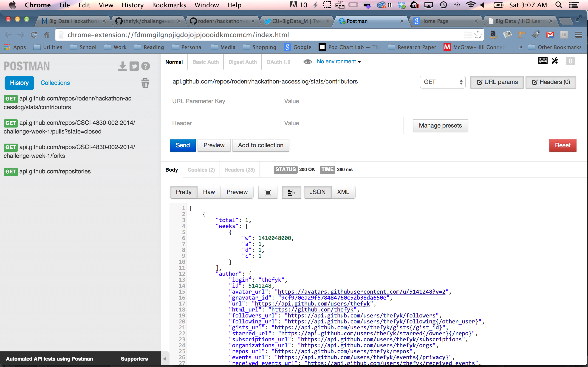Switch to Basic Auth tab
The width and height of the screenshot is (588, 367).
(205, 62)
